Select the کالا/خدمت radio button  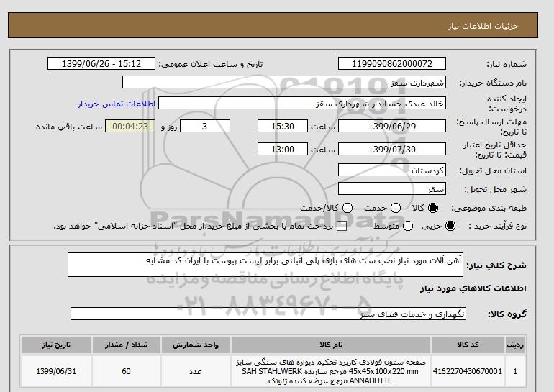click(x=348, y=208)
